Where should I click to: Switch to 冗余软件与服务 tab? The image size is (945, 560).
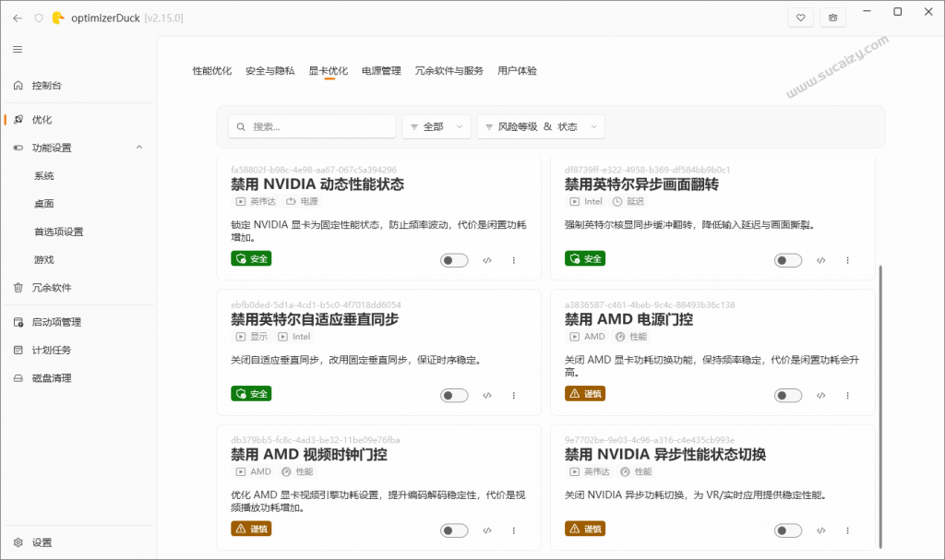point(449,70)
